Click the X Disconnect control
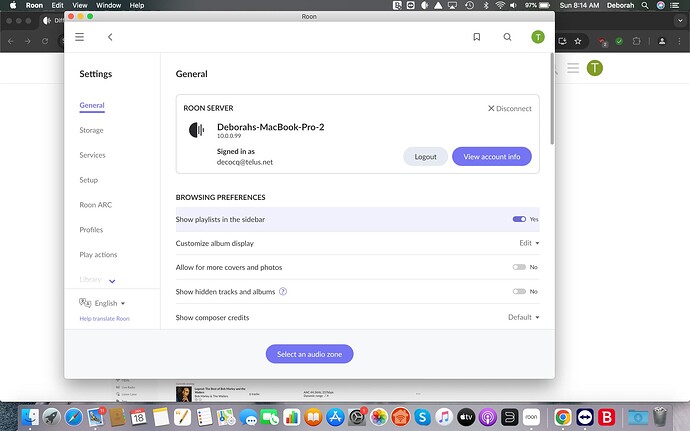 510,108
